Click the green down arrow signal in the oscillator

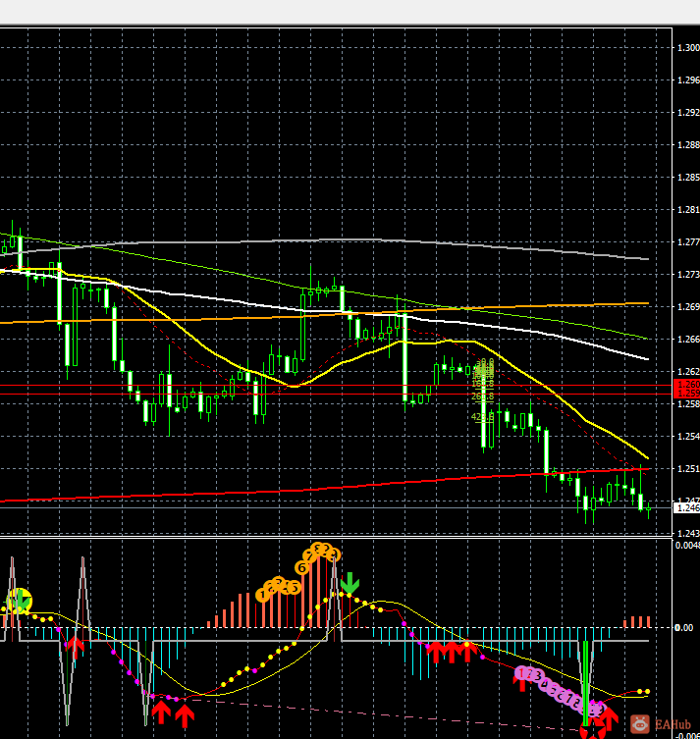[x=350, y=583]
